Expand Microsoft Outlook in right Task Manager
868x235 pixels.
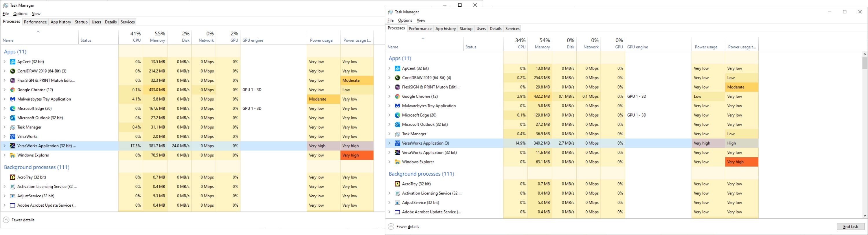click(x=389, y=125)
